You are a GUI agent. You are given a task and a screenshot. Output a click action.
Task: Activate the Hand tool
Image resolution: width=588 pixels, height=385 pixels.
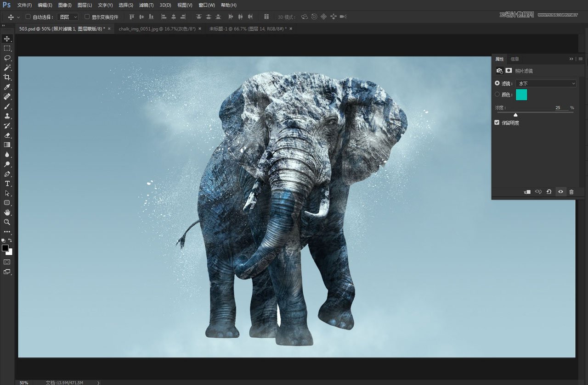coord(7,212)
